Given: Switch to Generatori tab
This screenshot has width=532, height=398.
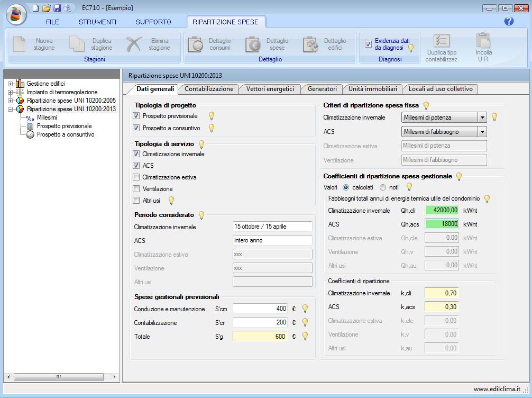Looking at the screenshot, I should click(322, 89).
